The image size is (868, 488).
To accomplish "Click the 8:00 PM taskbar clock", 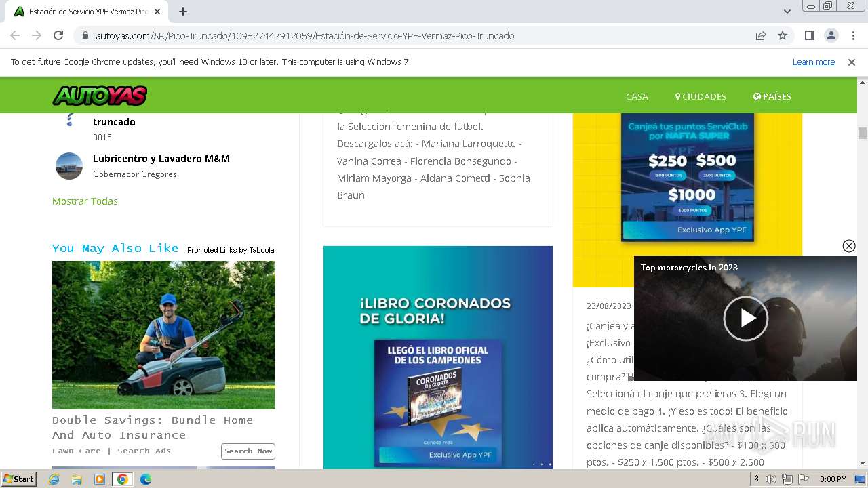I will click(833, 479).
